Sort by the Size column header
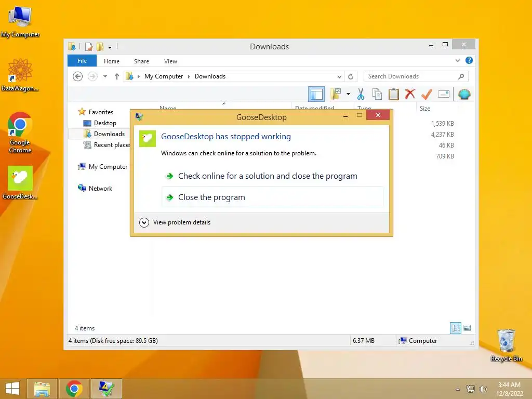 click(x=436, y=108)
